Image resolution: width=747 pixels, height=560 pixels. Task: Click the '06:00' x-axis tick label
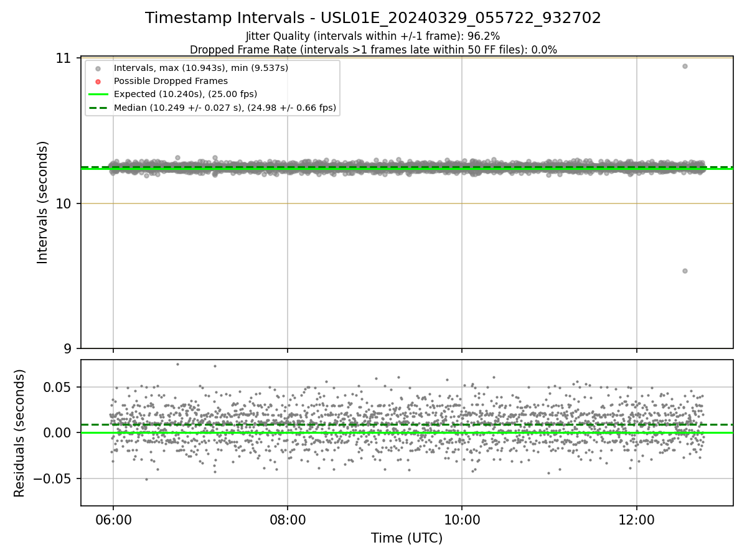[x=113, y=520]
